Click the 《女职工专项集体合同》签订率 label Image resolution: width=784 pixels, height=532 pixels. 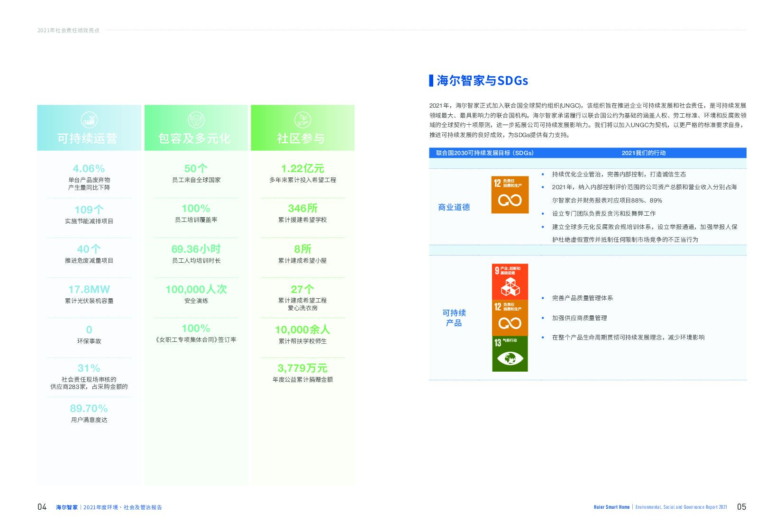pyautogui.click(x=196, y=339)
